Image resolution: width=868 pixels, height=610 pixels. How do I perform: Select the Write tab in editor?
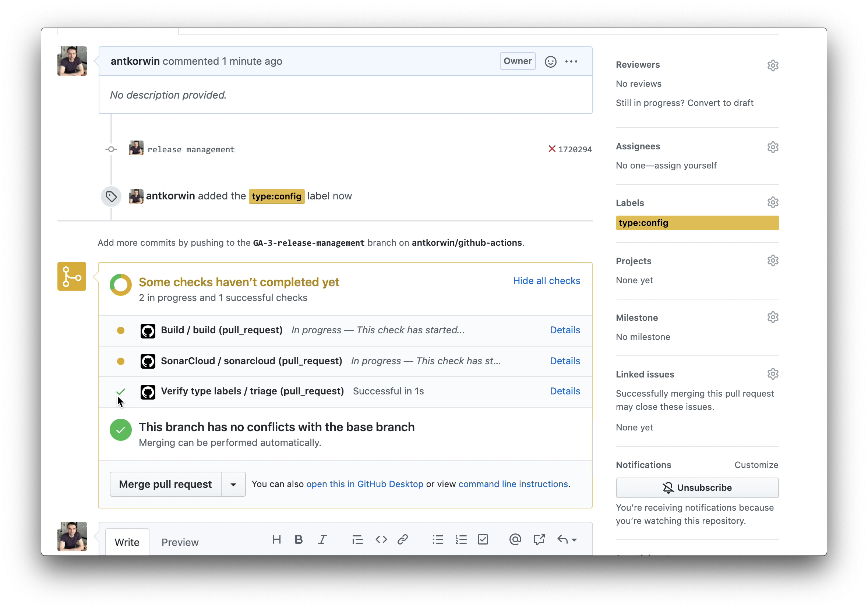(127, 542)
